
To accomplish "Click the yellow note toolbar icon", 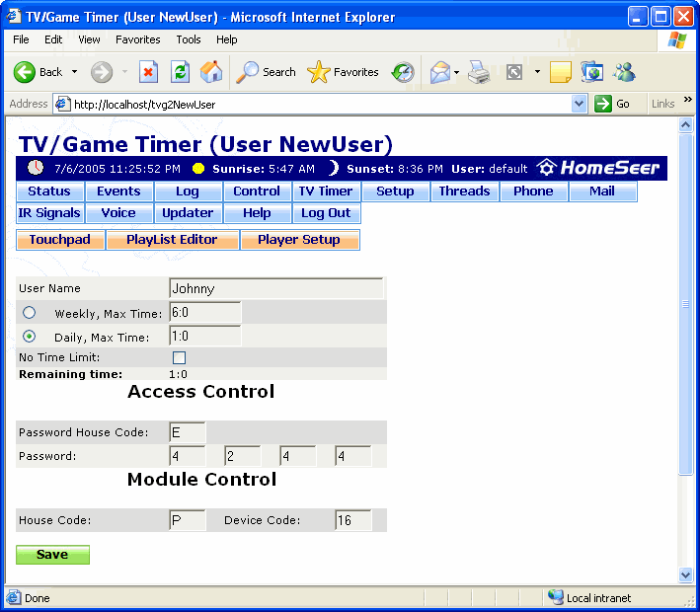I will tap(560, 72).
